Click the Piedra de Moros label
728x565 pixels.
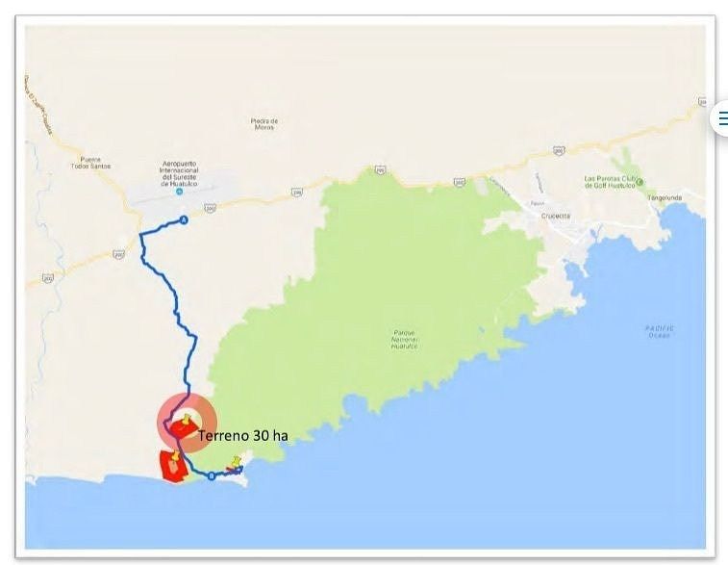(264, 123)
